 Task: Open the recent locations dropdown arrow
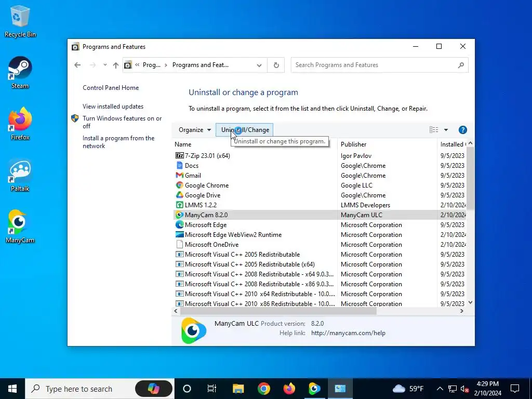click(105, 65)
